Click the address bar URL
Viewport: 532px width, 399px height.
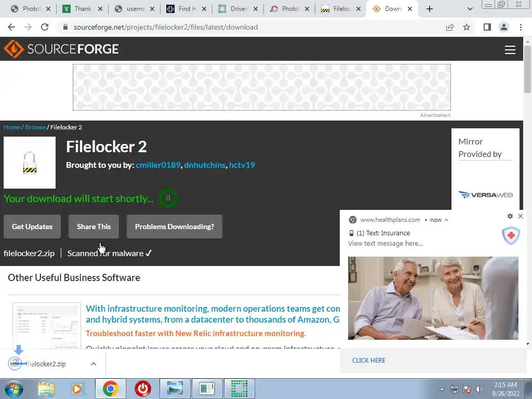[x=166, y=27]
